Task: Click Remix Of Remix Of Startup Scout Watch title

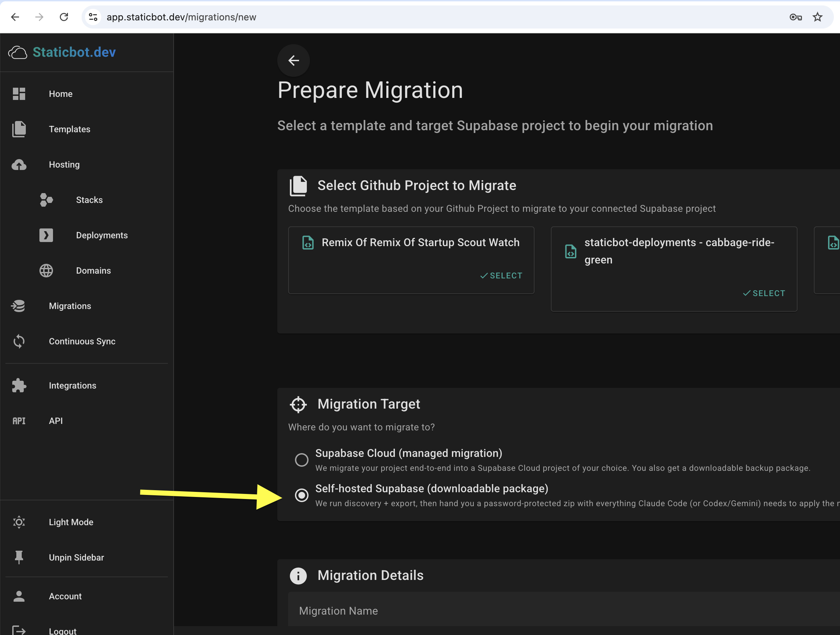Action: 420,242
